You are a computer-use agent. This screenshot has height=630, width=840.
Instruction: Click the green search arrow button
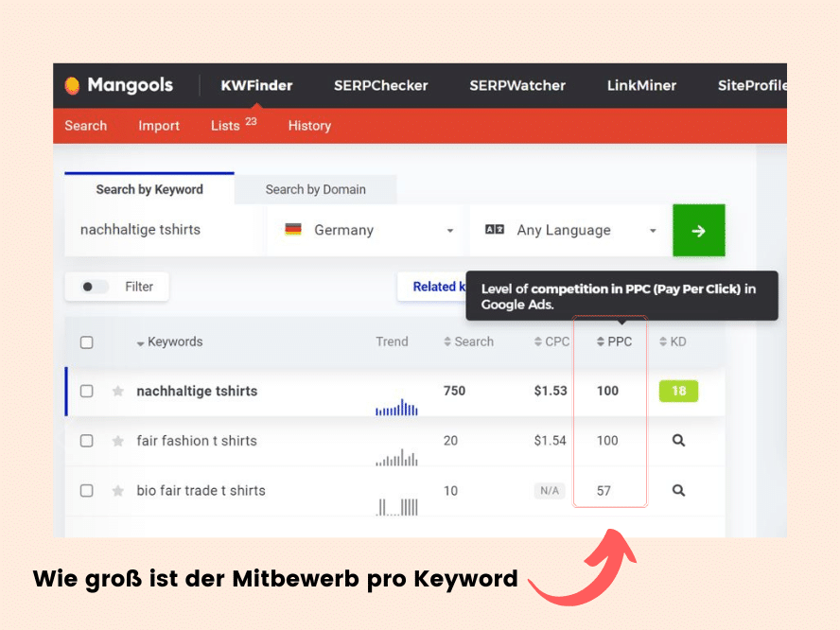point(698,230)
